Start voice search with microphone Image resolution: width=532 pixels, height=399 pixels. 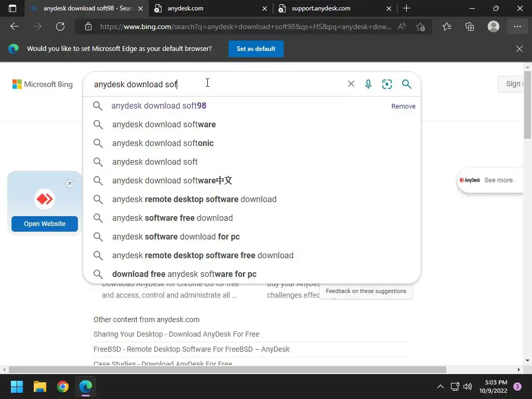click(368, 84)
